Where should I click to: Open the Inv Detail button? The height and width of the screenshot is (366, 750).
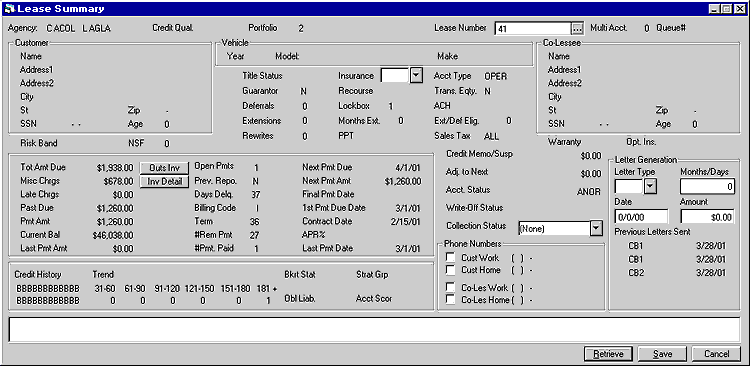[164, 181]
